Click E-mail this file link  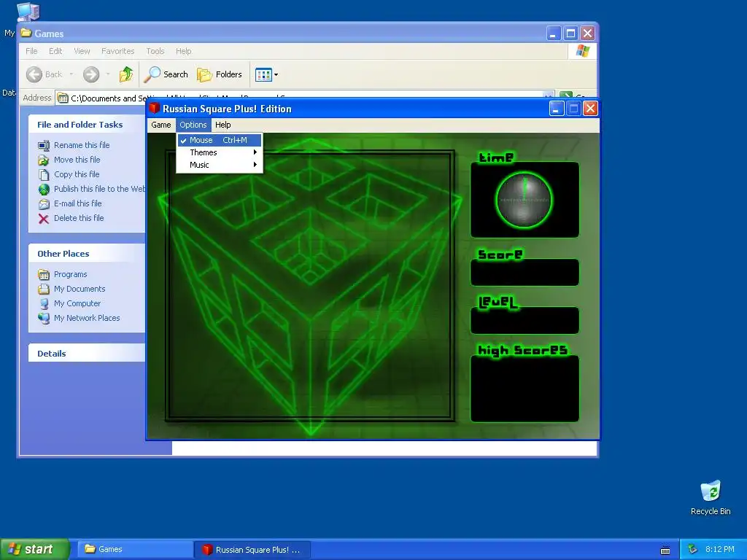pos(77,203)
